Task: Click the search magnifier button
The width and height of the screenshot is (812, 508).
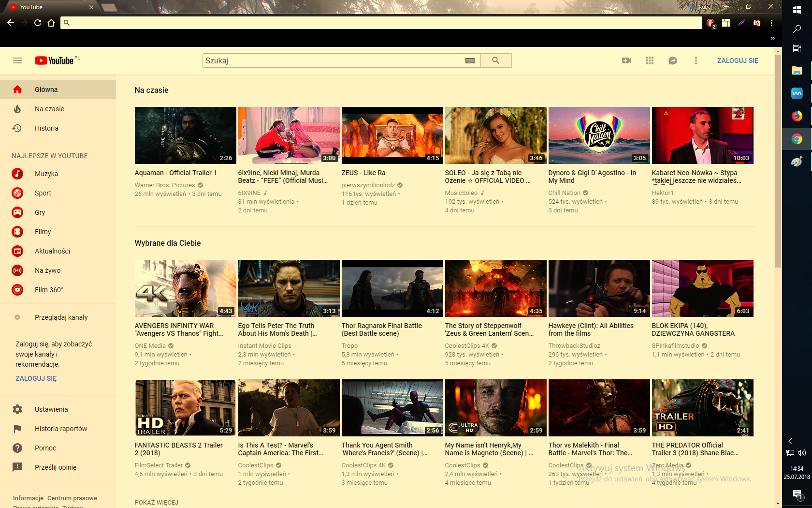Action: coord(495,60)
